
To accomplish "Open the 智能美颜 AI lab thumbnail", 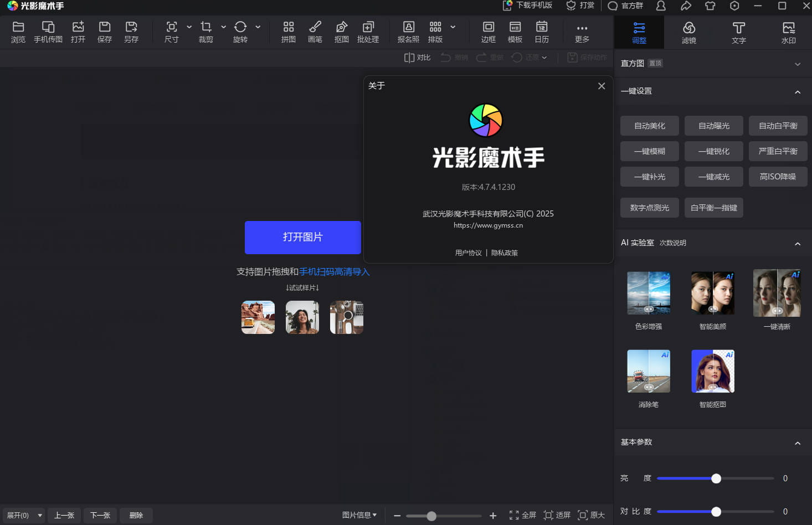I will pyautogui.click(x=712, y=293).
